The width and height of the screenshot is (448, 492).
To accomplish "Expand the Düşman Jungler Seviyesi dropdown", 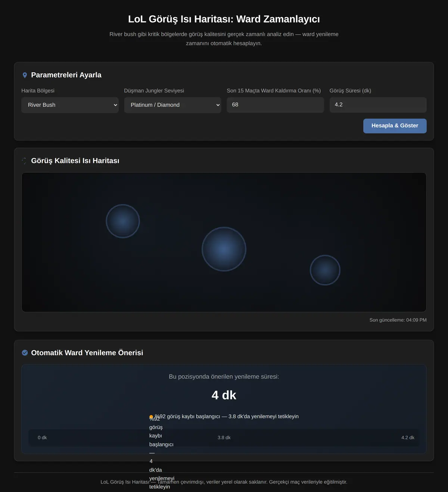I will [x=172, y=105].
